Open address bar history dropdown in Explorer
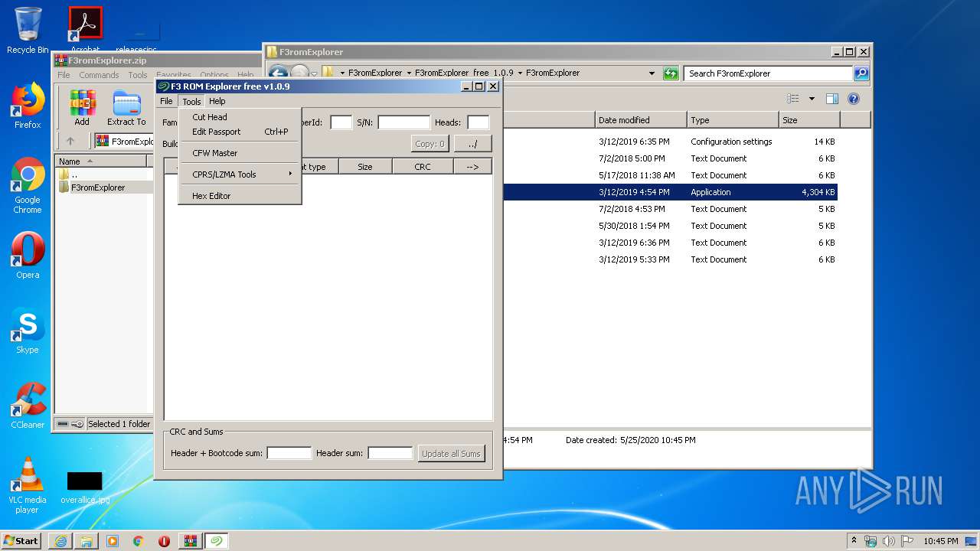The image size is (980, 551). 652,73
